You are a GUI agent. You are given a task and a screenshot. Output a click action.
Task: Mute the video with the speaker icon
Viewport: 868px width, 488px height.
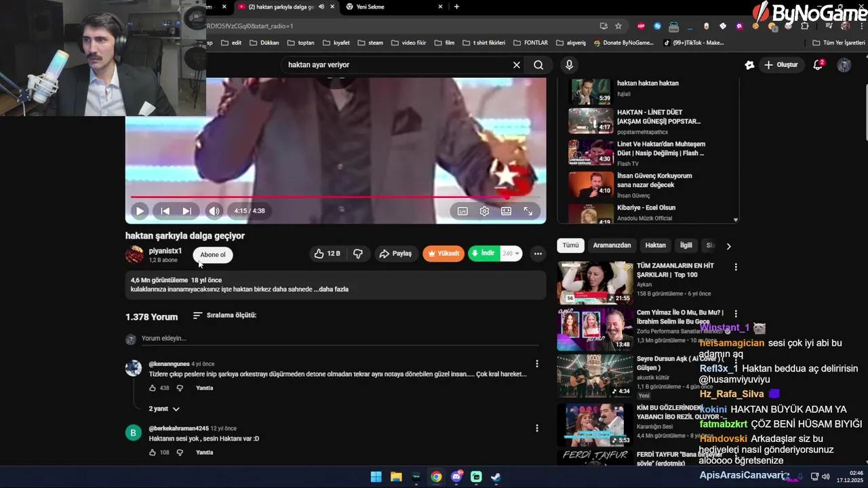coord(214,211)
